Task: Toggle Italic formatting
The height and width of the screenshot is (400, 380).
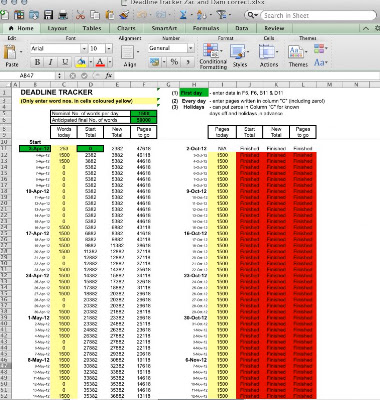Action: [x=51, y=62]
